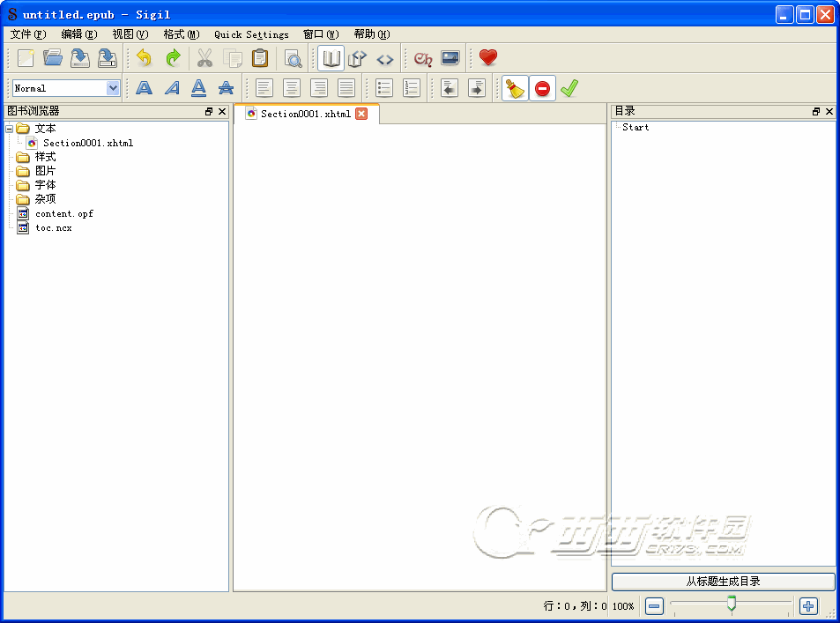
Task: Switch to Book View using the open-book icon
Action: click(331, 59)
